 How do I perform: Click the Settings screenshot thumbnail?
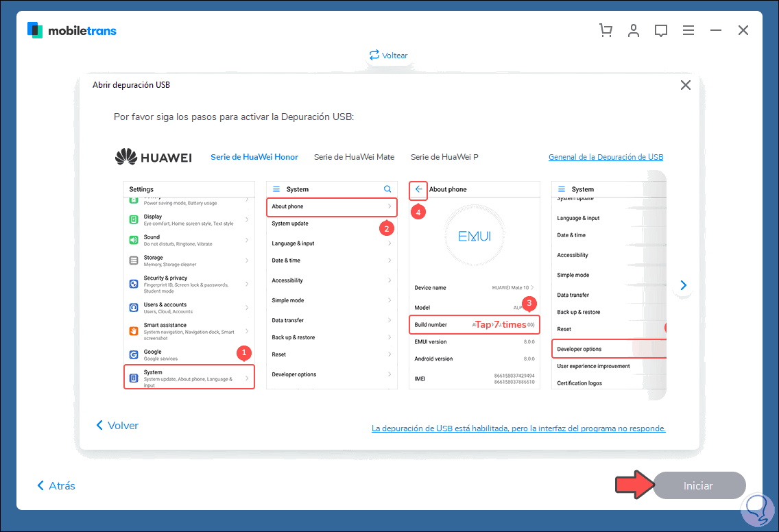tap(189, 285)
